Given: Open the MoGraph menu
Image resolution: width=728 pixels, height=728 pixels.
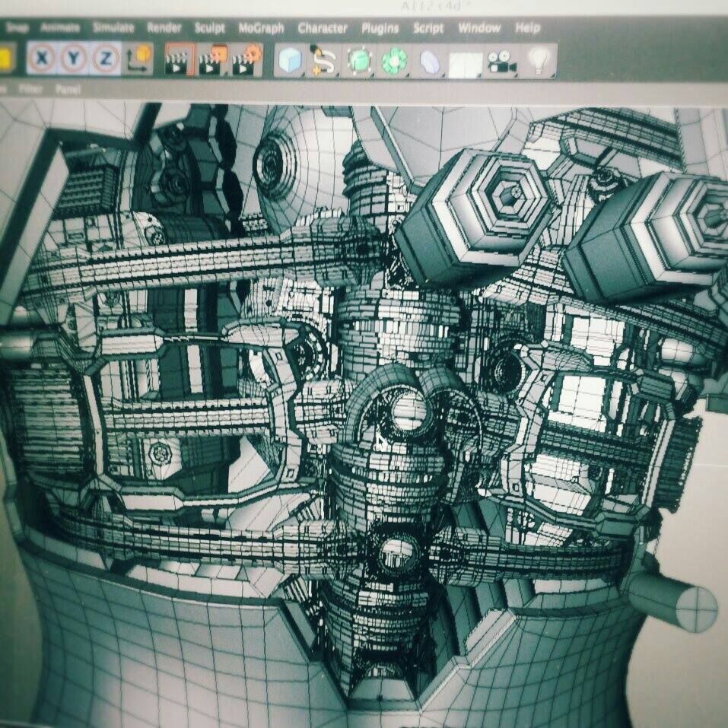Looking at the screenshot, I should tap(261, 28).
